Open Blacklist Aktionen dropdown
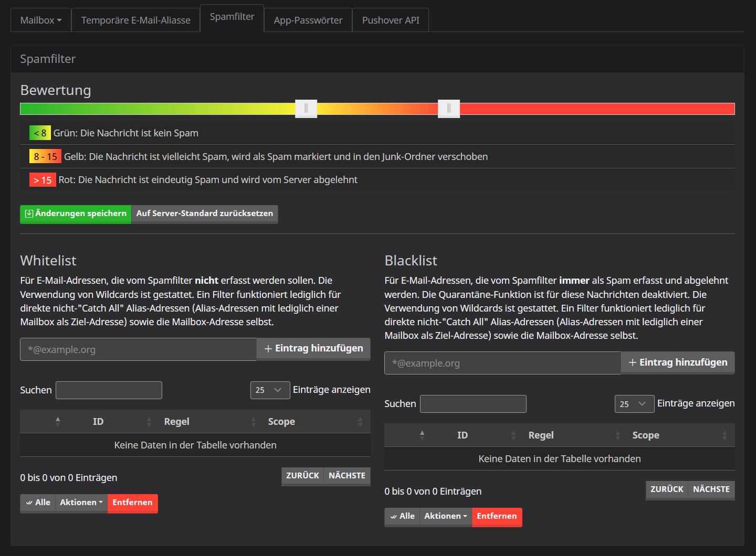The height and width of the screenshot is (556, 756). tap(445, 516)
